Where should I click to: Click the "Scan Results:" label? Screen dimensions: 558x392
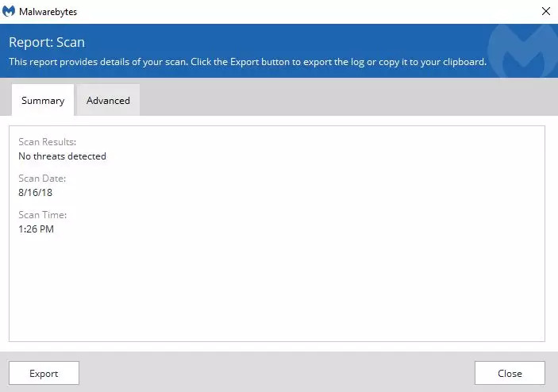48,142
